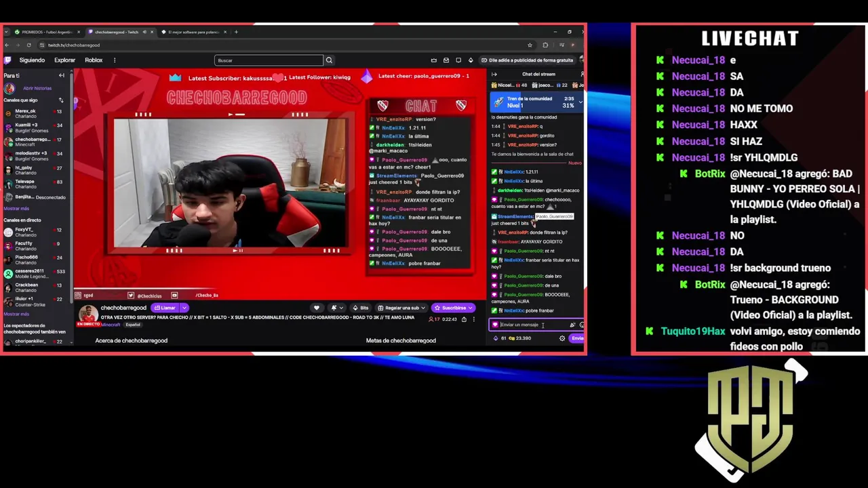Click 'Metas de chechobarregood' heading
Image resolution: width=868 pixels, height=488 pixels.
pos(401,340)
